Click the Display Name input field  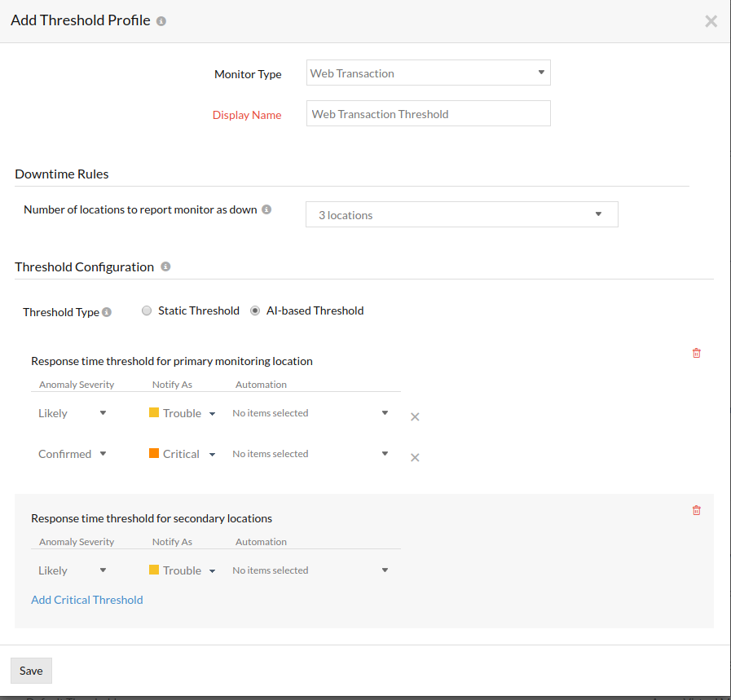point(429,114)
